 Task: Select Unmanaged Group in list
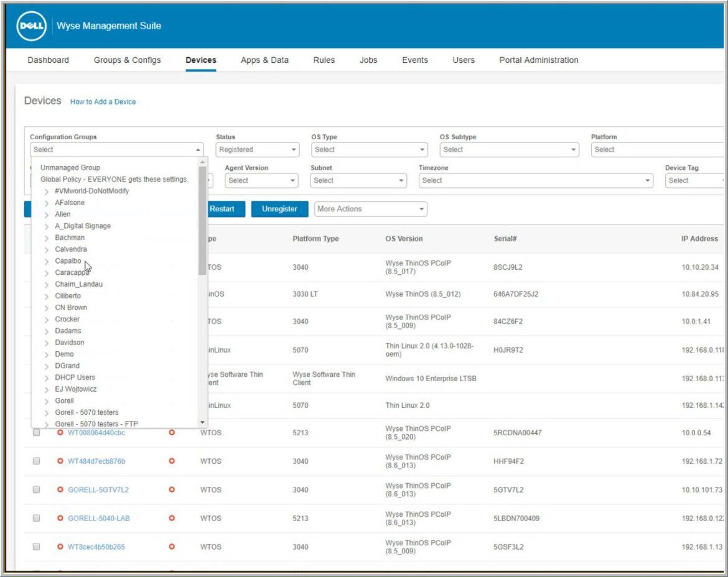pyautogui.click(x=70, y=167)
